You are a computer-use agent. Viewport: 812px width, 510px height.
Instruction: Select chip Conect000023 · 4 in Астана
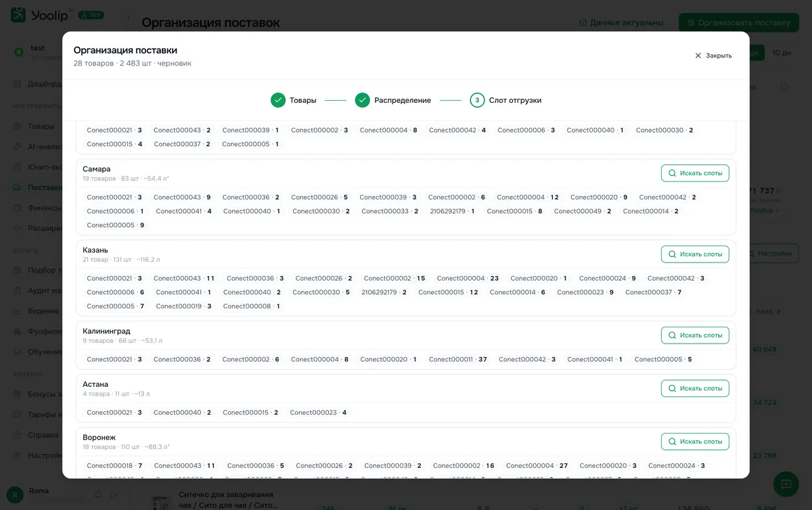[318, 413]
